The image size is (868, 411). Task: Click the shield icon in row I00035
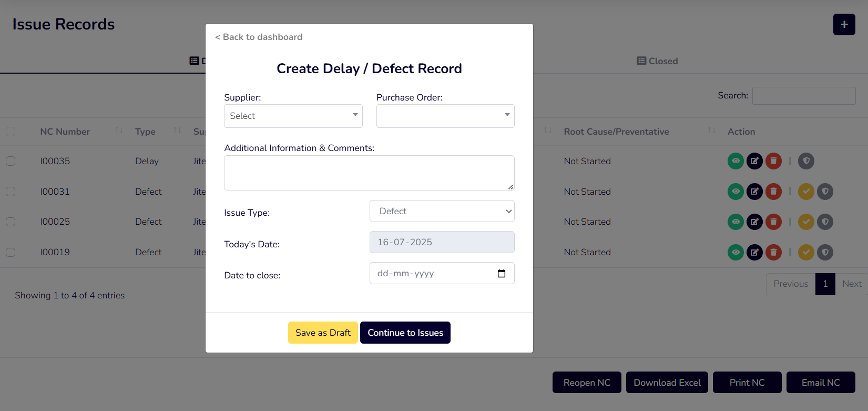click(x=806, y=161)
